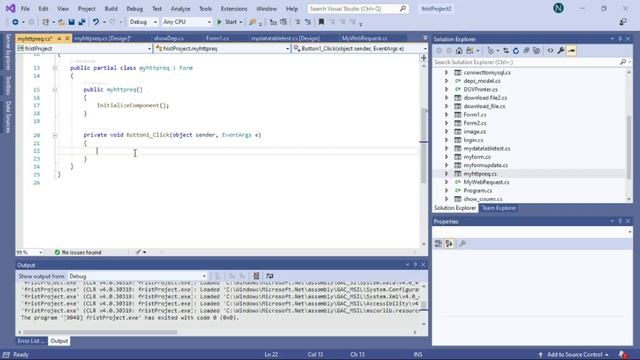Viewport: 640px width, 360px height.
Task: Switch to the Error List tab
Action: (x=31, y=341)
